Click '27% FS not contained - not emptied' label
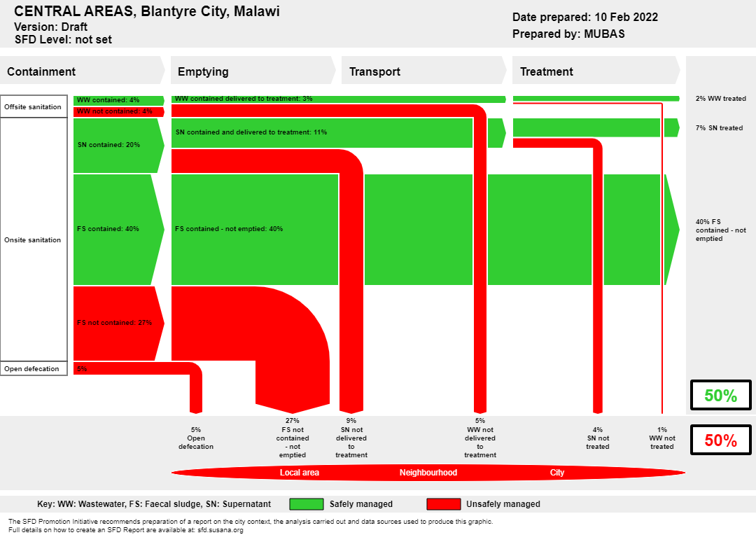 click(x=293, y=438)
